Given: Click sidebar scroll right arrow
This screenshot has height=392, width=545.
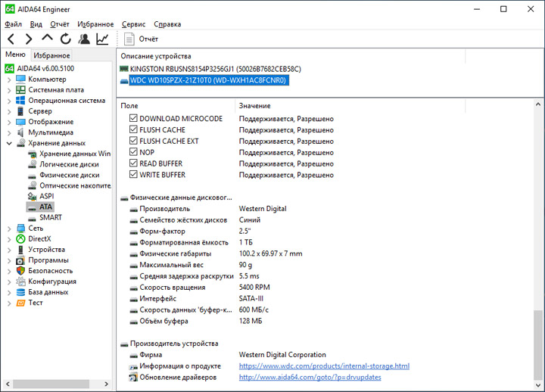Looking at the screenshot, I should 107,384.
